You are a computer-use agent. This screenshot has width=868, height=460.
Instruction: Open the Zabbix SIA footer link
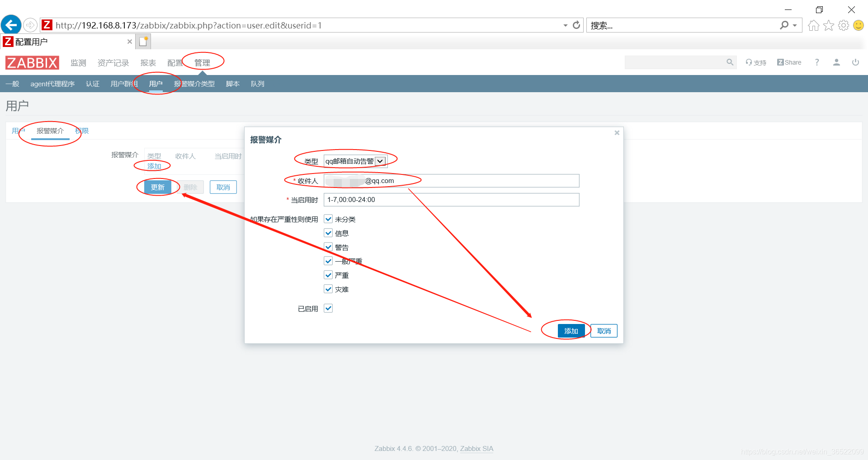tap(476, 449)
